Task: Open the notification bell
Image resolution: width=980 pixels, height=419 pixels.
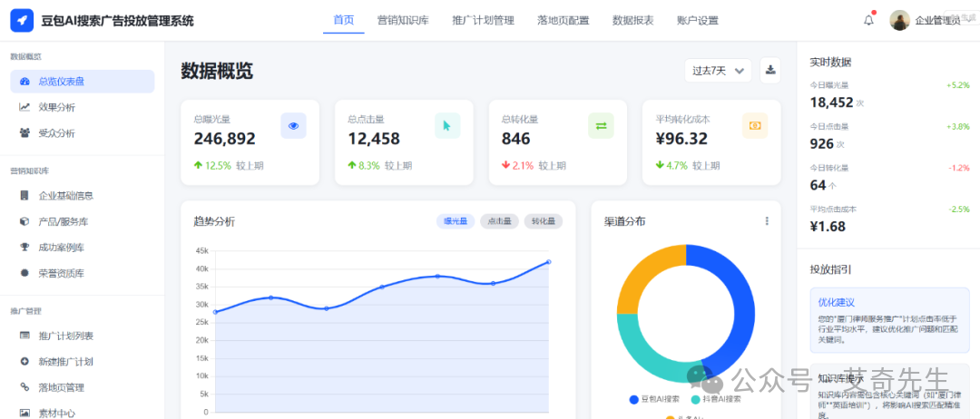Action: point(868,21)
